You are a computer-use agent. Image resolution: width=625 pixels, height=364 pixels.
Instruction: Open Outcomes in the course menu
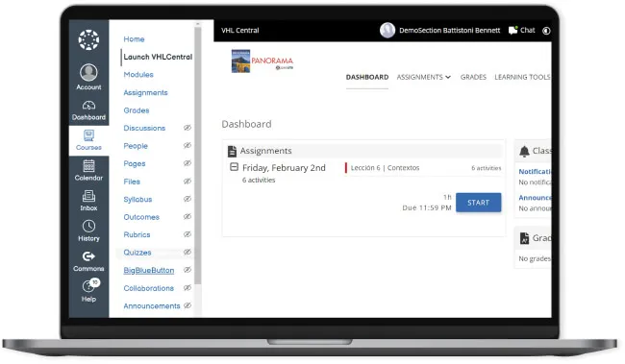(141, 217)
